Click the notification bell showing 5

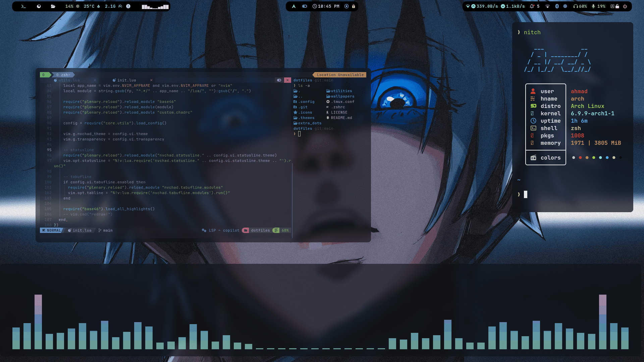click(x=532, y=6)
